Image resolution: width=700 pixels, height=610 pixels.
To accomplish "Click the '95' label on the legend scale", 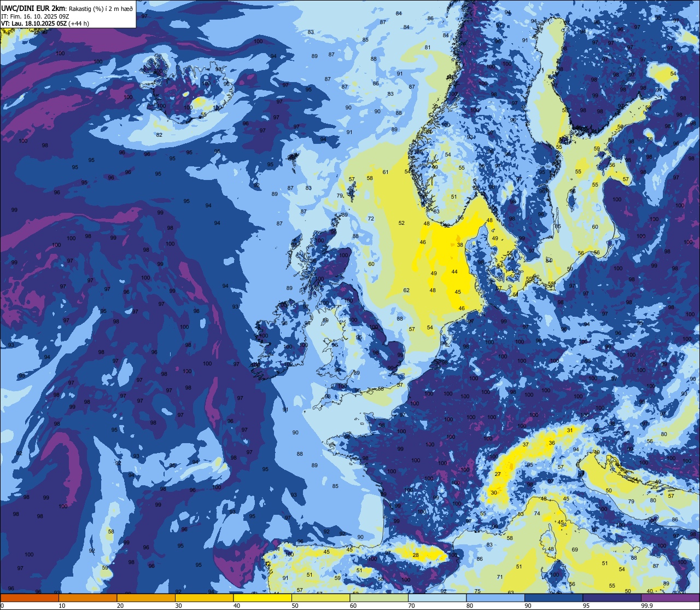I will point(587,606).
